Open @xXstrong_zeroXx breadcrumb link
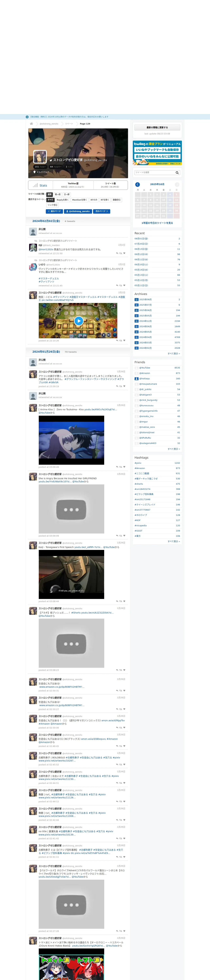The height and width of the screenshot is (980, 210). (49, 124)
